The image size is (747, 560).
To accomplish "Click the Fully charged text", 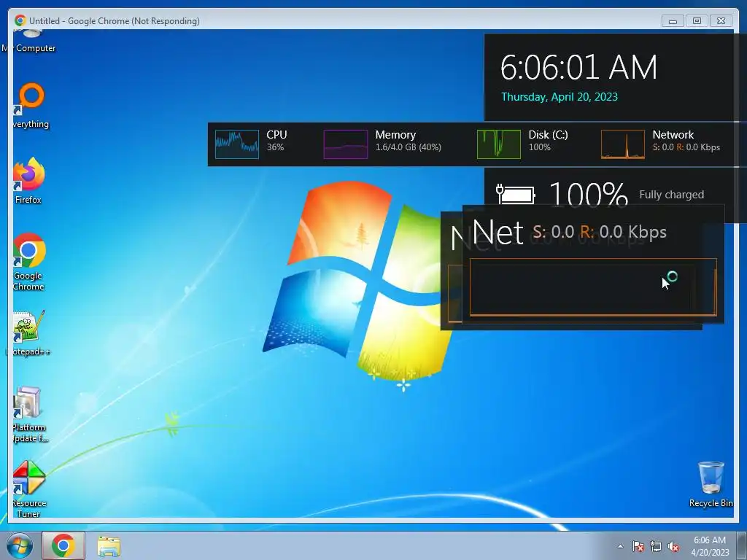I will tap(671, 194).
